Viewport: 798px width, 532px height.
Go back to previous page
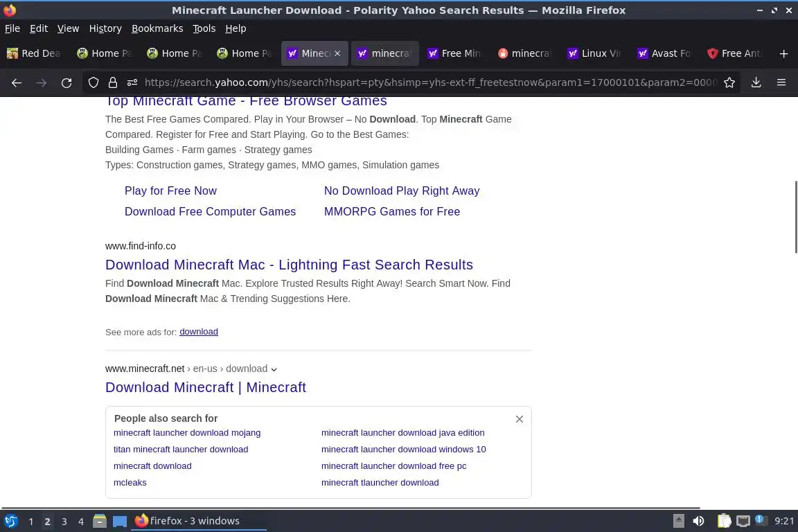point(17,82)
